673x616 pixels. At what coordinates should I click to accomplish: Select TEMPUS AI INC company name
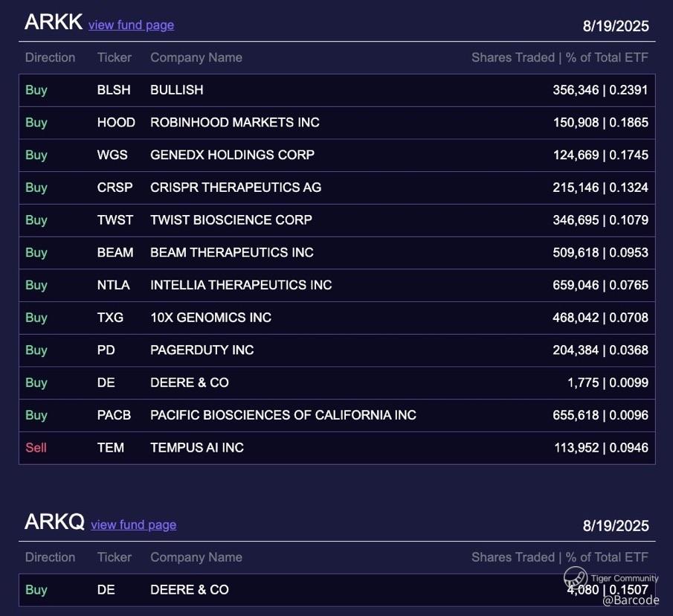196,448
